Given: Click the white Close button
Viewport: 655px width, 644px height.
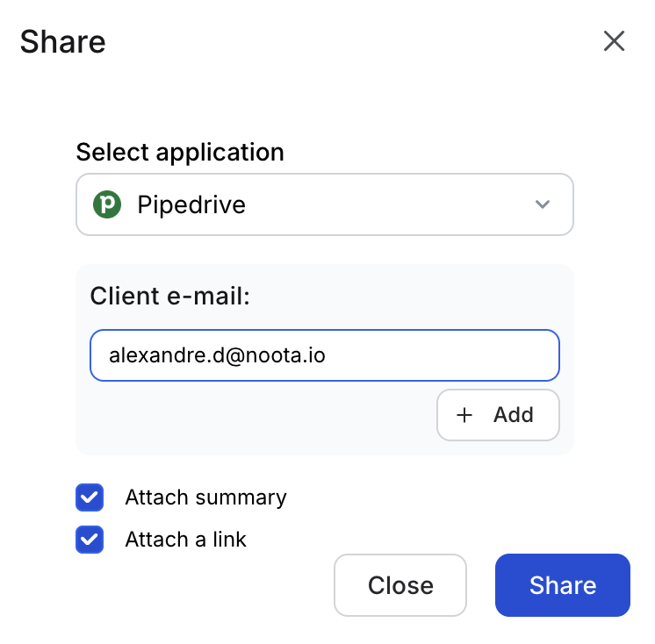Looking at the screenshot, I should tap(400, 585).
